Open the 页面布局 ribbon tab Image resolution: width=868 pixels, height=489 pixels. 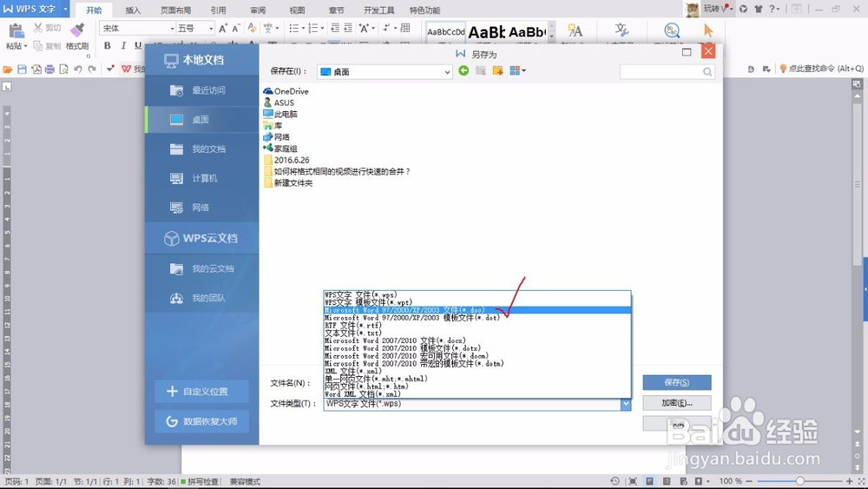tap(176, 10)
